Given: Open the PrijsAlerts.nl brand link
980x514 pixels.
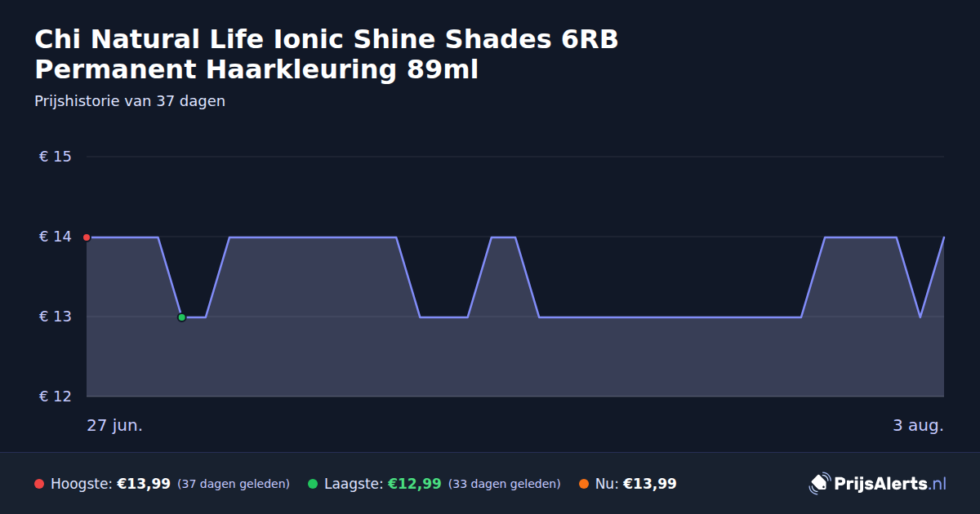Looking at the screenshot, I should pos(879,484).
